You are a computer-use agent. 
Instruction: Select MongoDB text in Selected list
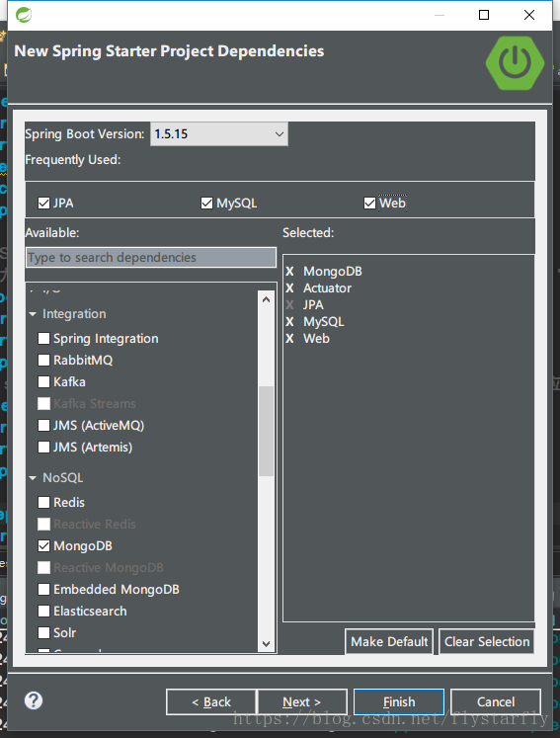click(333, 272)
